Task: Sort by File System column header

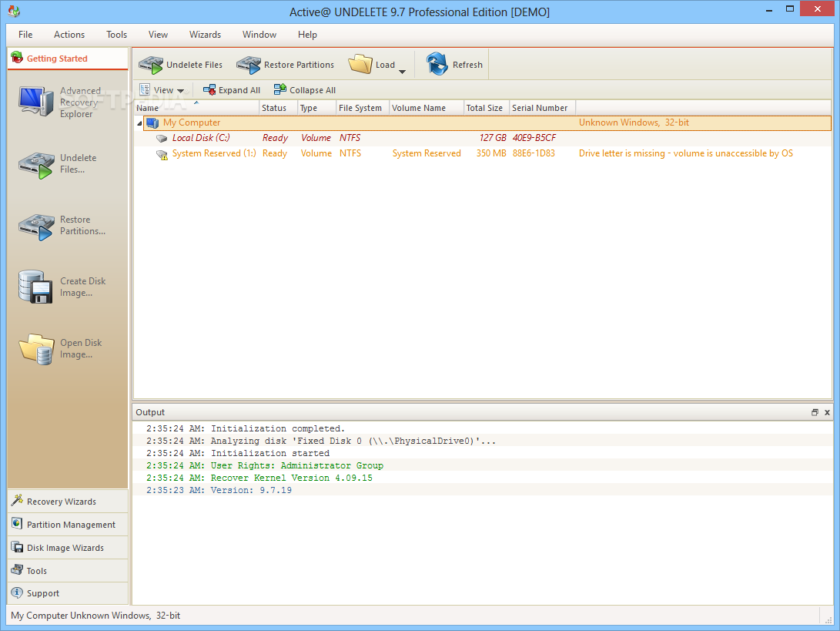Action: tap(363, 108)
